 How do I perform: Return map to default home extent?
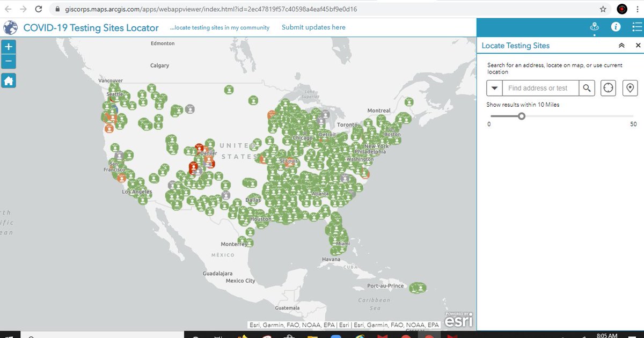9,81
